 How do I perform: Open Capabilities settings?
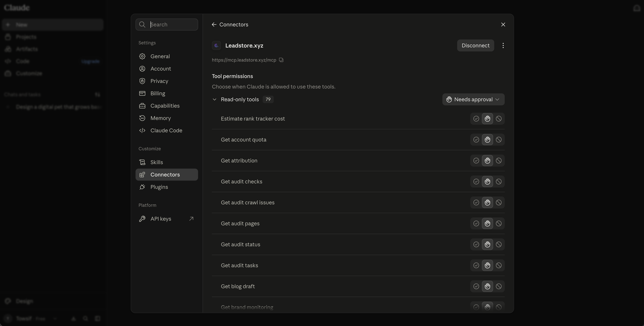click(x=166, y=106)
